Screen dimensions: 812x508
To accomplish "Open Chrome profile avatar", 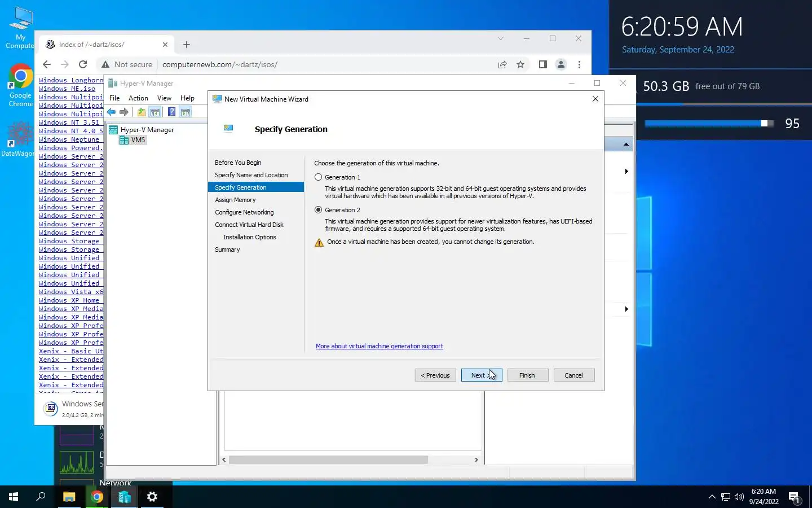I will tap(561, 64).
